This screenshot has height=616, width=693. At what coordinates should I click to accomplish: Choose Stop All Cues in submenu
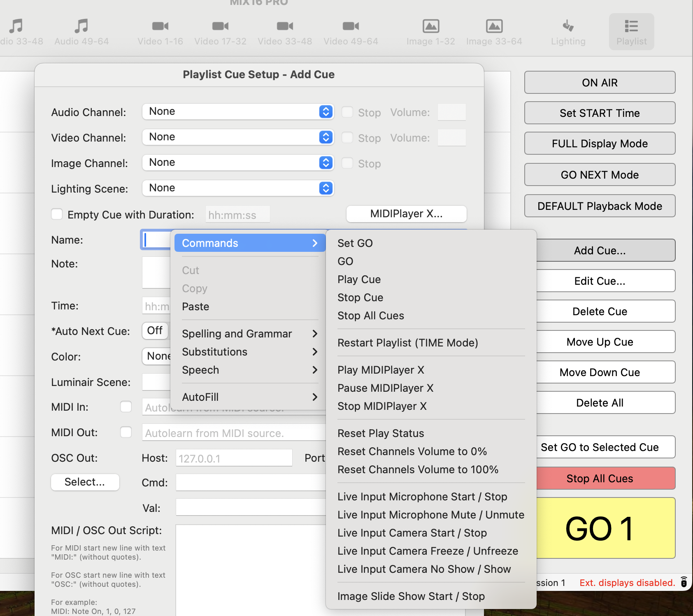pos(431,316)
